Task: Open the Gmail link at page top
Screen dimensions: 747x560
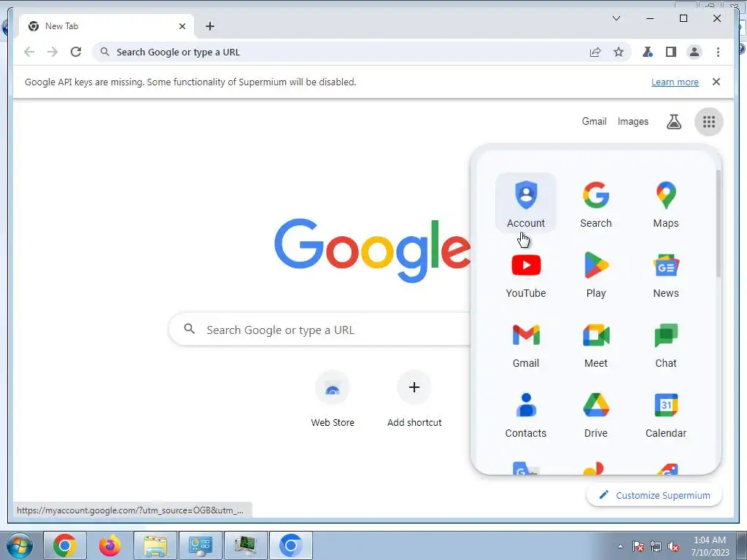Action: click(594, 122)
